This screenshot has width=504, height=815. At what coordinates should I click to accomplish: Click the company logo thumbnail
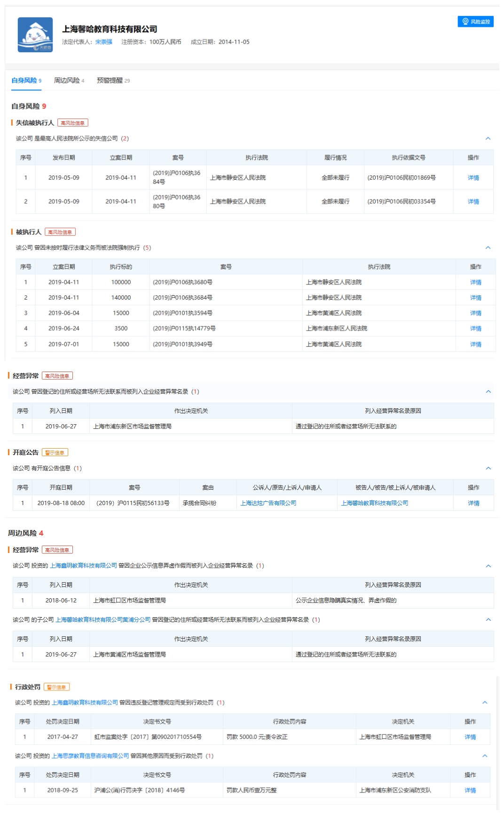pyautogui.click(x=35, y=35)
